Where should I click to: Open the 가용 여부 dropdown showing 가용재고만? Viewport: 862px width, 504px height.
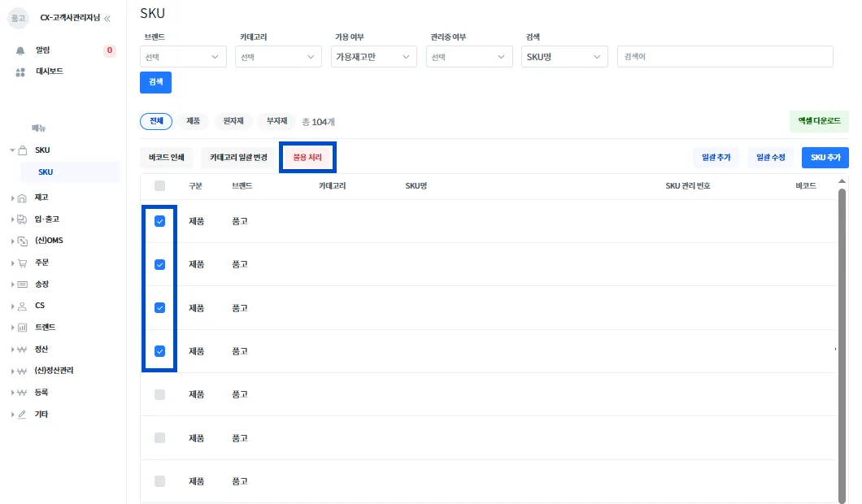374,57
